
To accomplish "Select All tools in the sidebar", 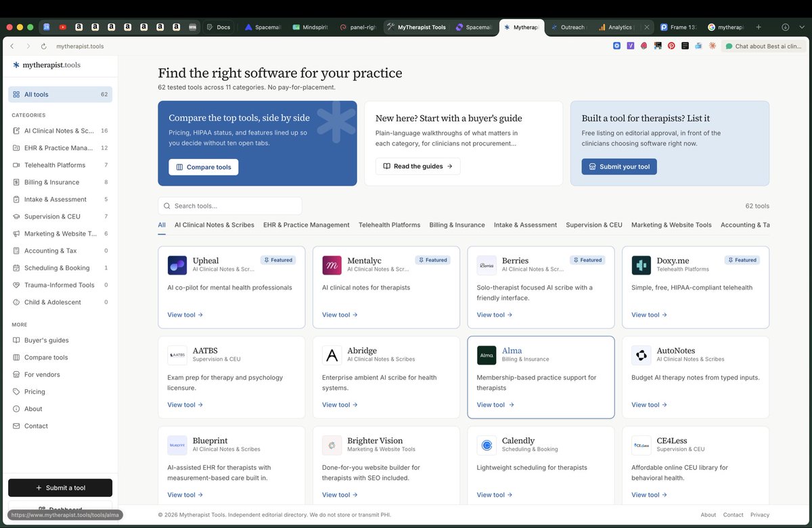I will point(60,95).
